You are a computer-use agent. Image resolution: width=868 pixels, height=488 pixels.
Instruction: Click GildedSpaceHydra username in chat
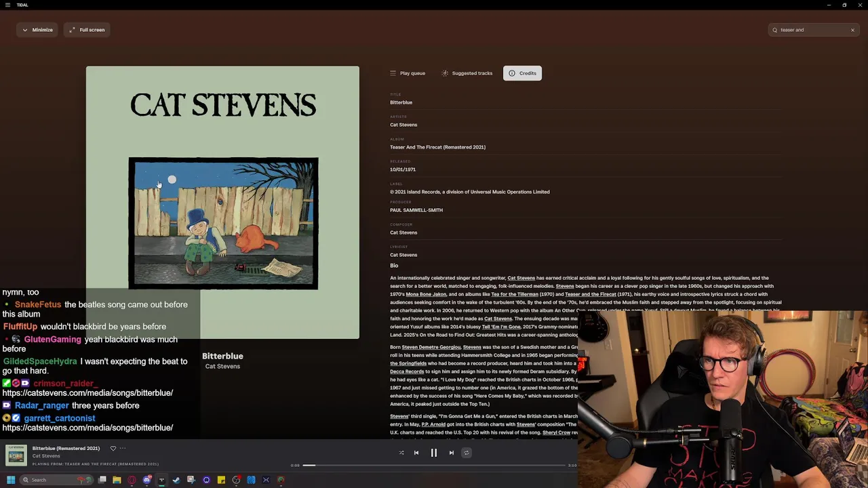40,361
